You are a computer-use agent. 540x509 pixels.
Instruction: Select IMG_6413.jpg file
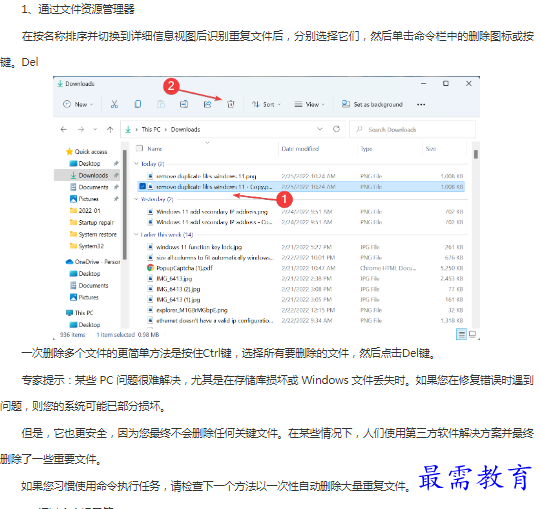coord(301,279)
